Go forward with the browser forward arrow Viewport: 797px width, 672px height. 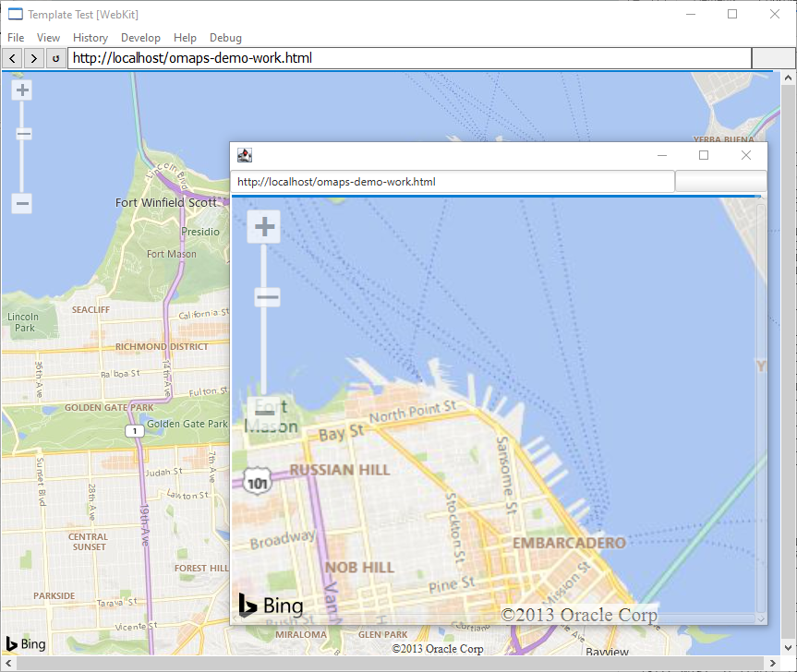coord(33,58)
